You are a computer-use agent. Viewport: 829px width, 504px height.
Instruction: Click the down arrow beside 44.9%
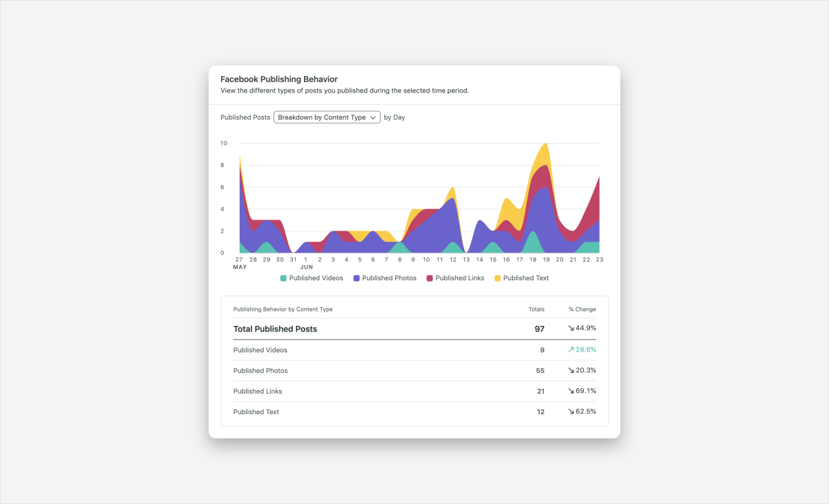[x=571, y=329]
